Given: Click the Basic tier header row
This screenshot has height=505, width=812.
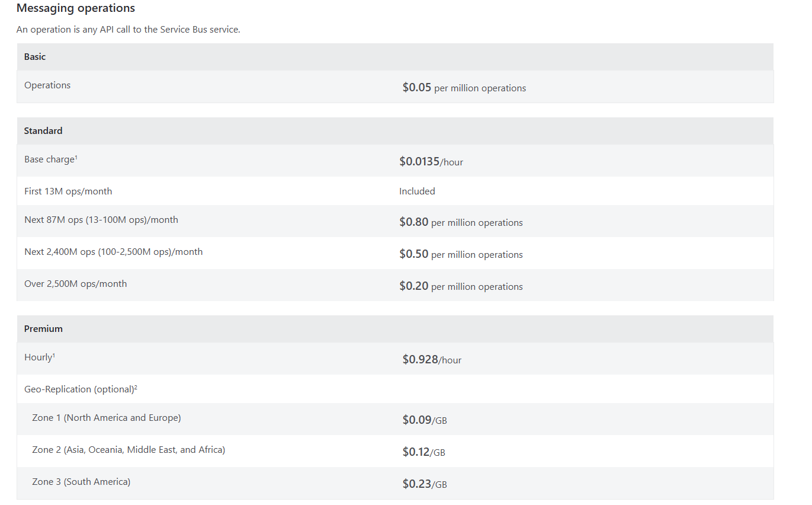Looking at the screenshot, I should [x=35, y=57].
